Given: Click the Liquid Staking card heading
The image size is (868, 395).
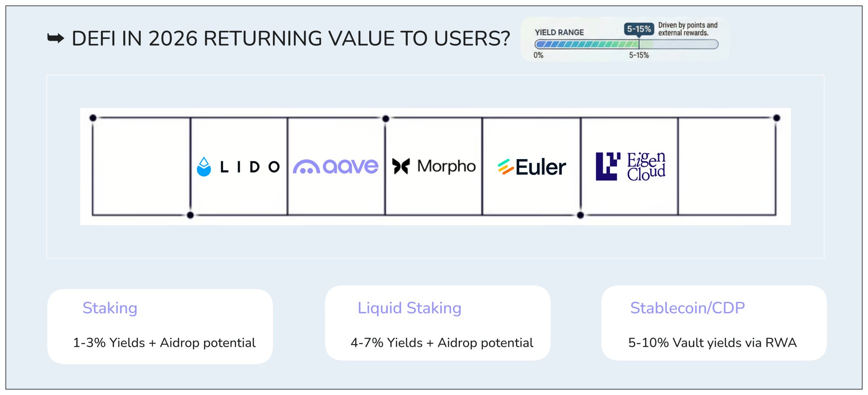Looking at the screenshot, I should tap(409, 308).
